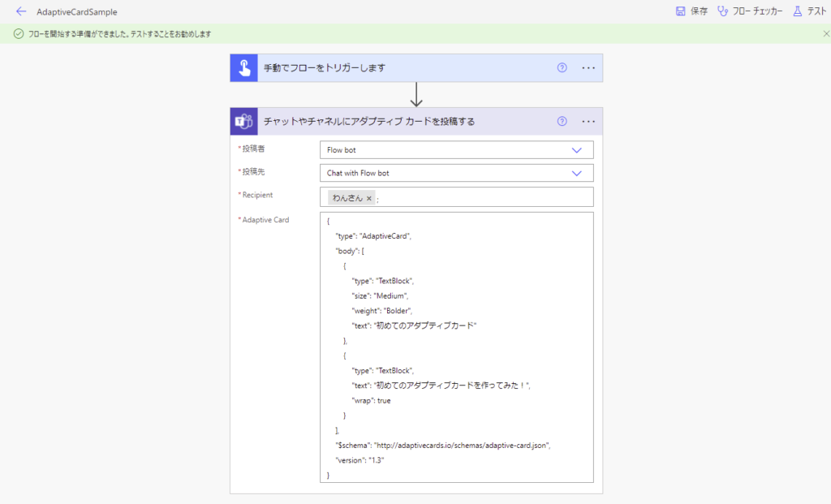Viewport: 831px width, 504px height.
Task: Open the フロー チェッカー flow checker
Action: tap(750, 11)
